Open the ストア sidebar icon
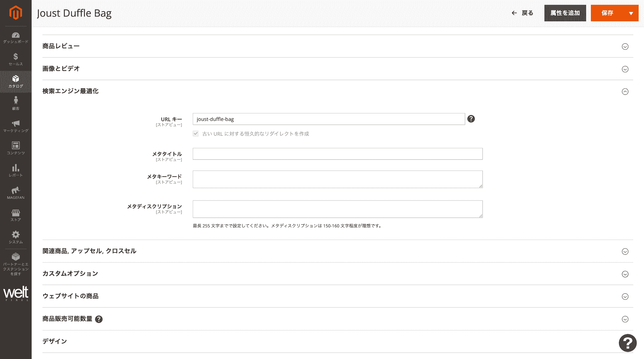The image size is (644, 359). click(16, 215)
